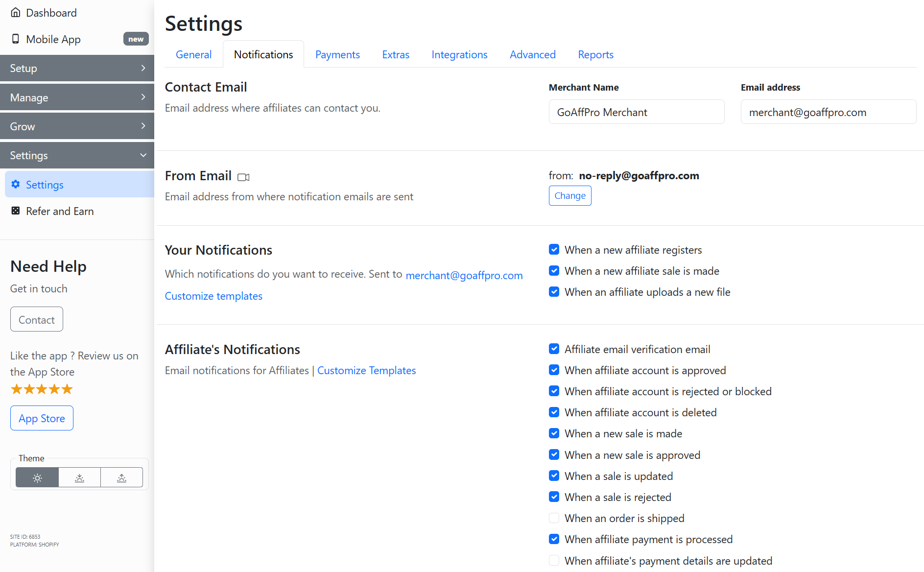The width and height of the screenshot is (924, 572).
Task: Select the rightmost theme icon
Action: click(121, 477)
